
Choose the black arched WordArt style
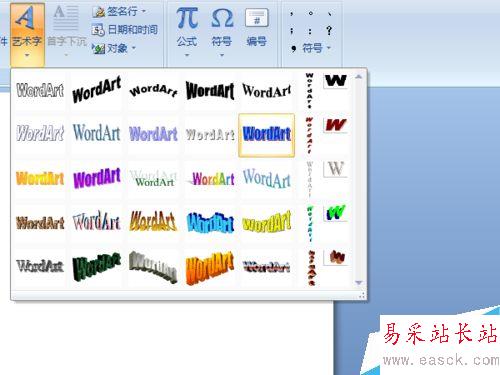[153, 90]
